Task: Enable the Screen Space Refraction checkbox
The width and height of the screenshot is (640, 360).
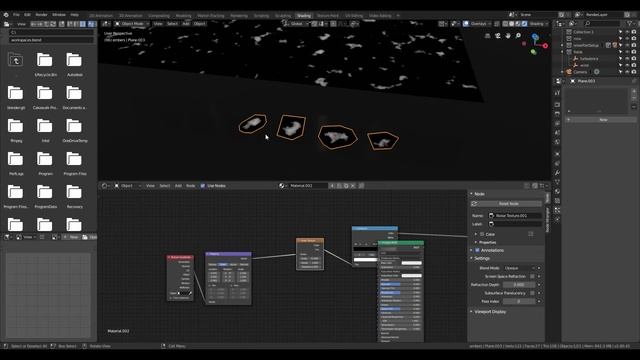Action: click(x=532, y=276)
